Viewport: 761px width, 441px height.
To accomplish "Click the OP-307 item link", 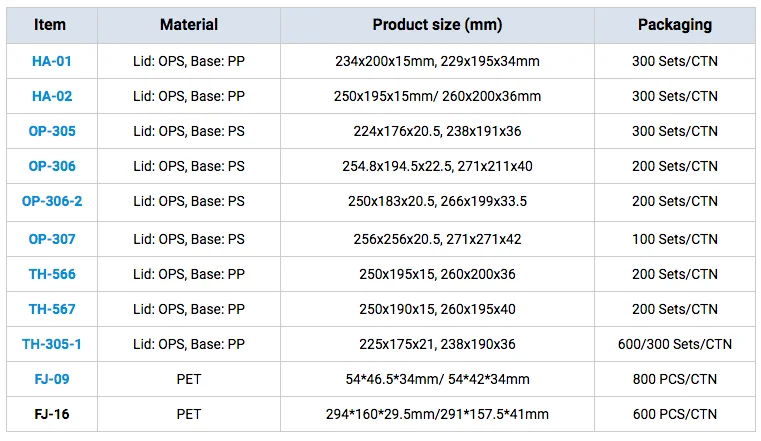I will 52,239.
